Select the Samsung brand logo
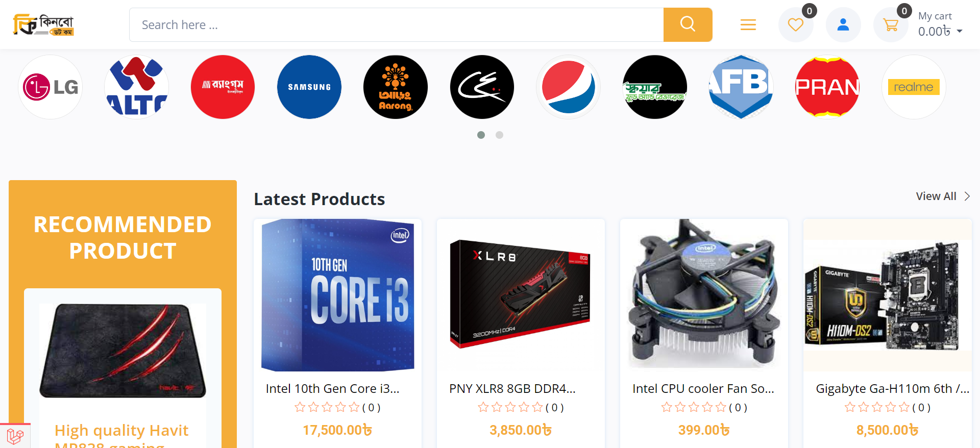 point(309,87)
